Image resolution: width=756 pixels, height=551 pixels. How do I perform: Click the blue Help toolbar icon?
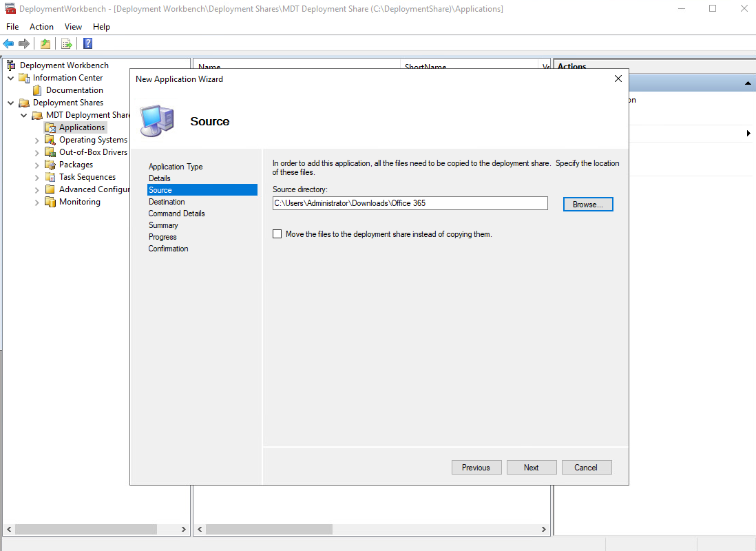tap(87, 44)
